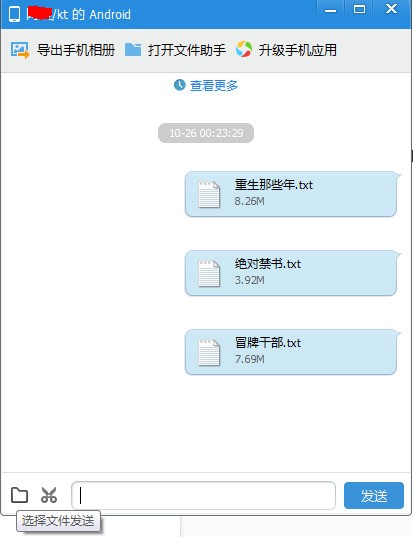Click the scissors screenshot icon
Screen dimensions: 413x537
click(x=49, y=495)
